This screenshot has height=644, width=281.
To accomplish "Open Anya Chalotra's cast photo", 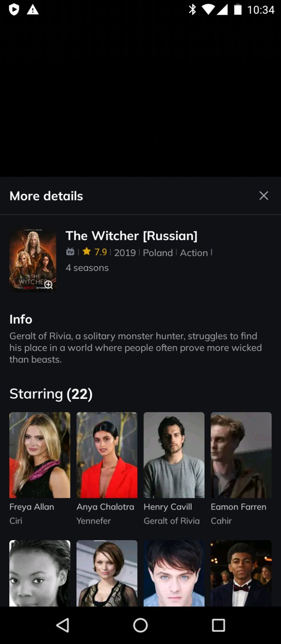I will [x=107, y=455].
